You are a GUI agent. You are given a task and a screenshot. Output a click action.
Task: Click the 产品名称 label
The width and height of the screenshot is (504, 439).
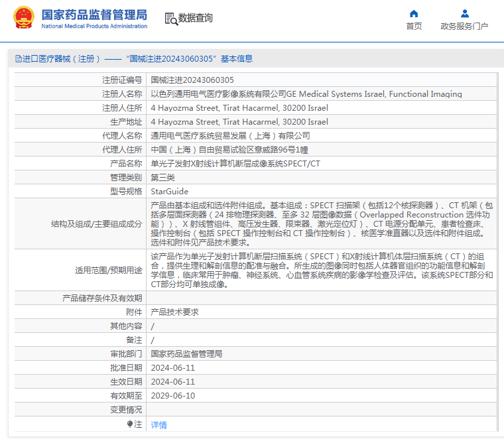[126, 164]
